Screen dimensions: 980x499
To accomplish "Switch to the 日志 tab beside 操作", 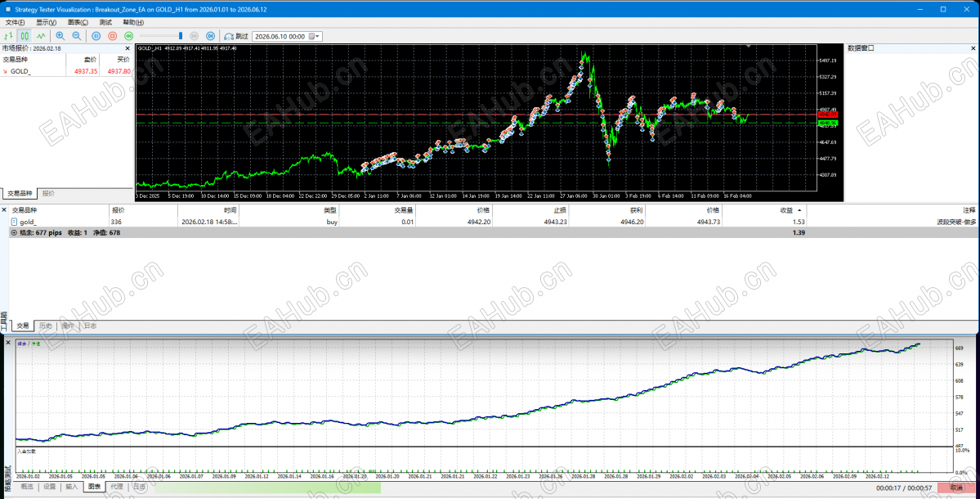I will tap(90, 326).
